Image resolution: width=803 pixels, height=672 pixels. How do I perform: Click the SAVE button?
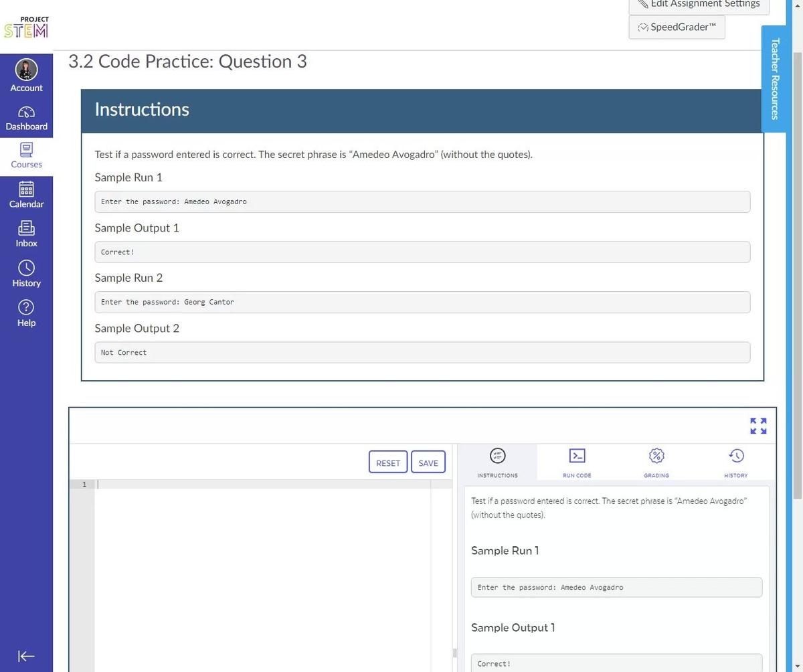tap(428, 463)
